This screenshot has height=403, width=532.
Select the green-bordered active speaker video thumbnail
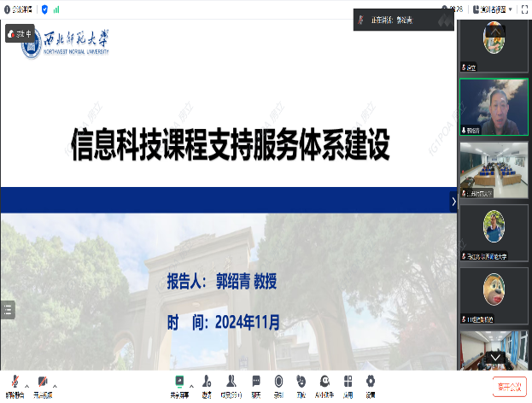pos(494,107)
